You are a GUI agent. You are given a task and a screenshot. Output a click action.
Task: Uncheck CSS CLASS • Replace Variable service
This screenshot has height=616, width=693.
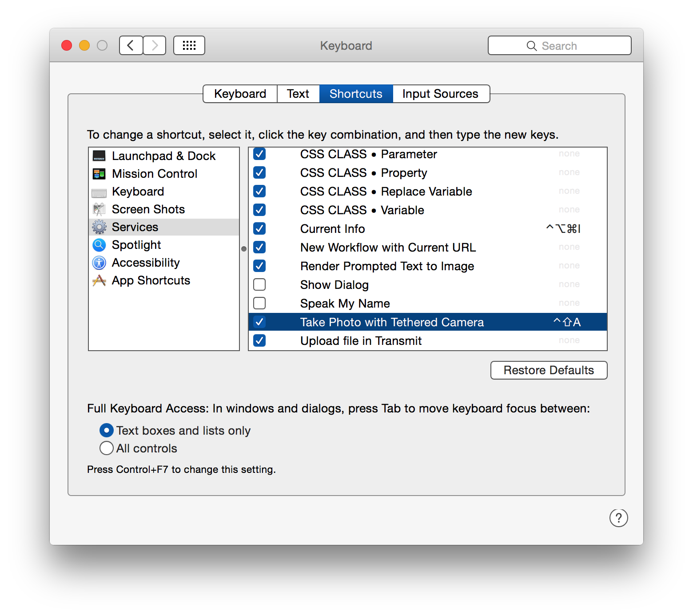point(259,191)
